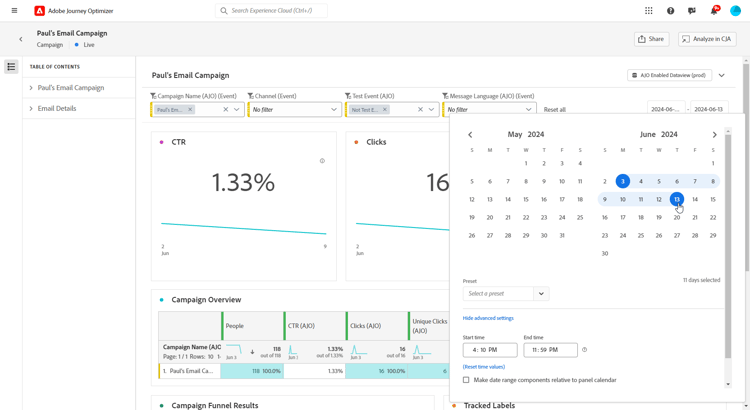Click Reset all filters
Image resolution: width=750 pixels, height=410 pixels.
point(554,110)
